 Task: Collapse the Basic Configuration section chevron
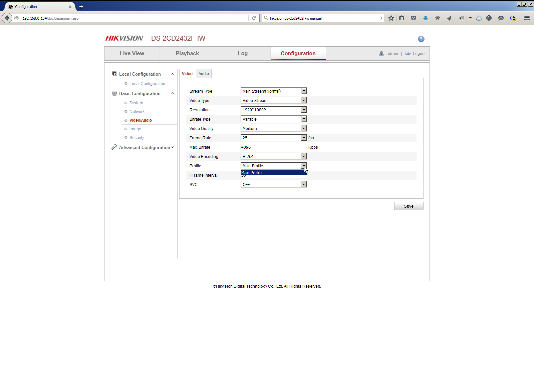(173, 93)
